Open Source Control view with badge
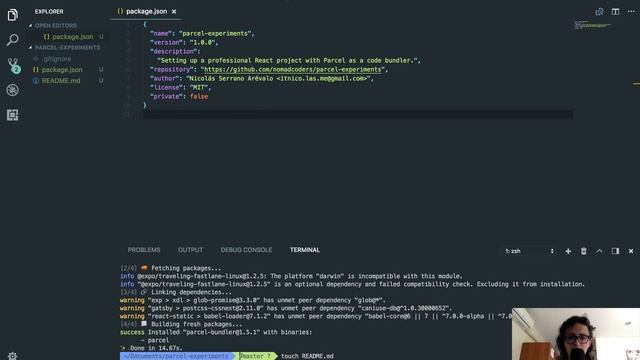640x360 pixels. (x=13, y=65)
